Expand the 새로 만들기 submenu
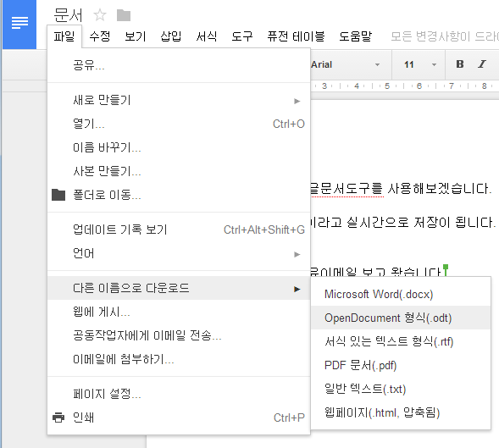 179,101
